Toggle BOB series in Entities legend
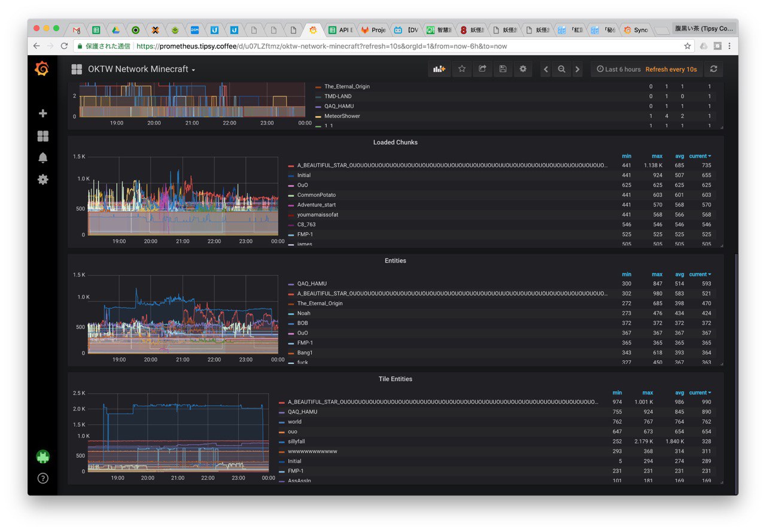Image resolution: width=766 pixels, height=532 pixels. (302, 323)
